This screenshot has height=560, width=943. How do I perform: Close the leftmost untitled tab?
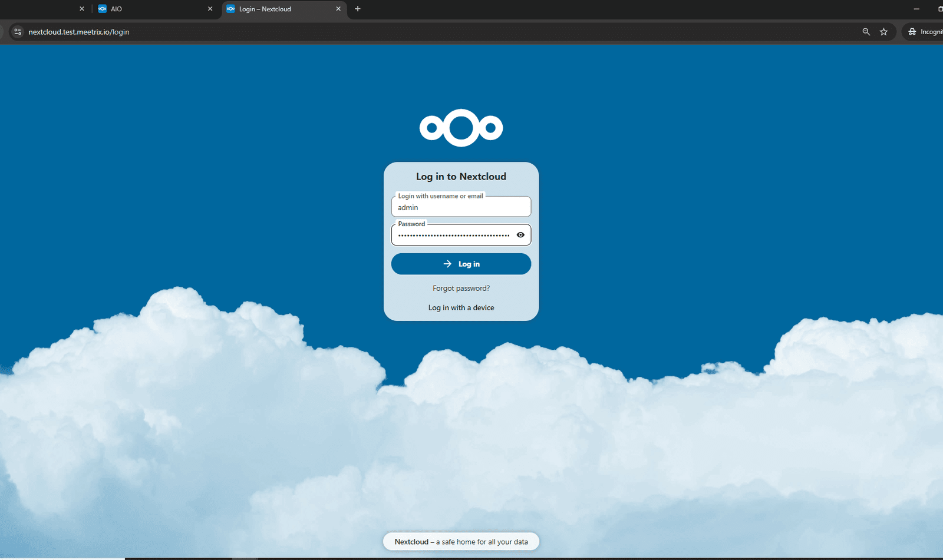pos(82,9)
